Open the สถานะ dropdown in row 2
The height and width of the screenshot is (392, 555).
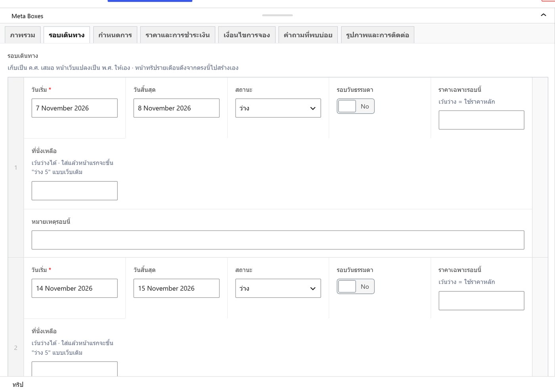tap(278, 288)
